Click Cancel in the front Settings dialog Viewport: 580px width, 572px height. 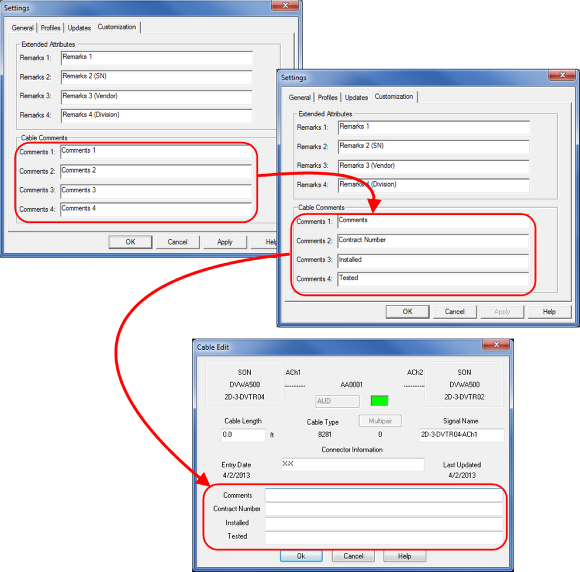pyautogui.click(x=454, y=312)
